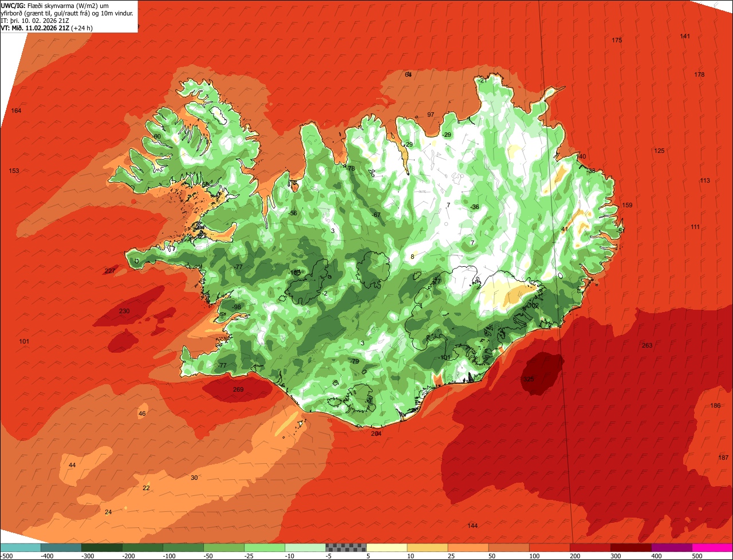Click the 204 value at the south coast

click(376, 434)
